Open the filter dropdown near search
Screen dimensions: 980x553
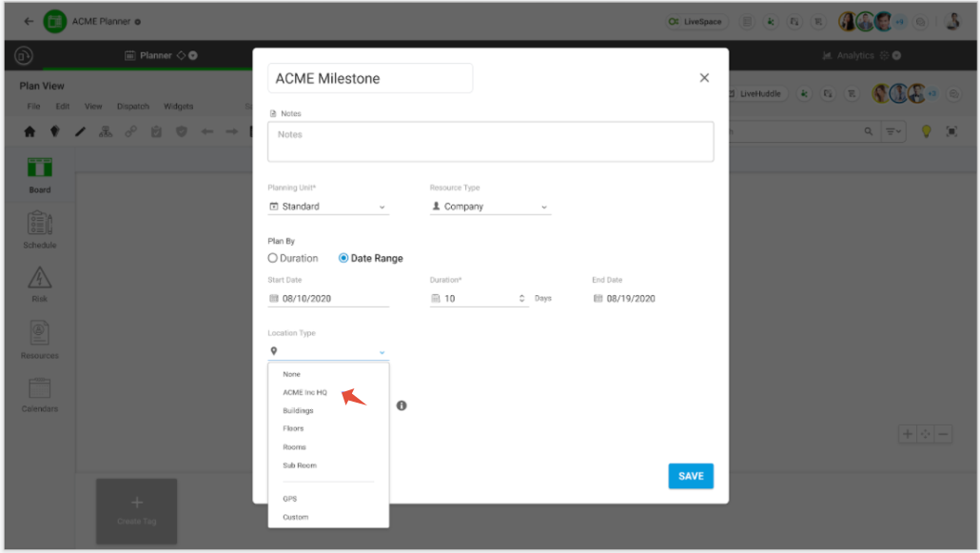[893, 131]
